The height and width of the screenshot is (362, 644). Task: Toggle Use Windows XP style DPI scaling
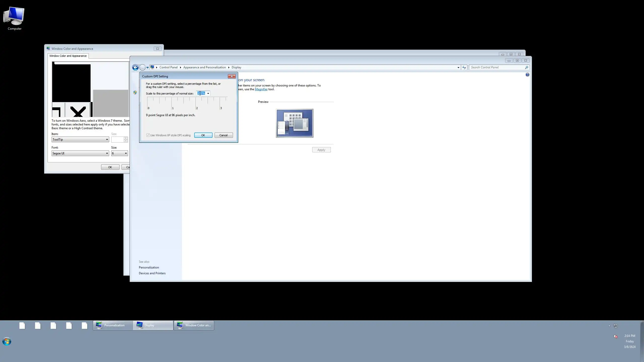click(x=148, y=135)
